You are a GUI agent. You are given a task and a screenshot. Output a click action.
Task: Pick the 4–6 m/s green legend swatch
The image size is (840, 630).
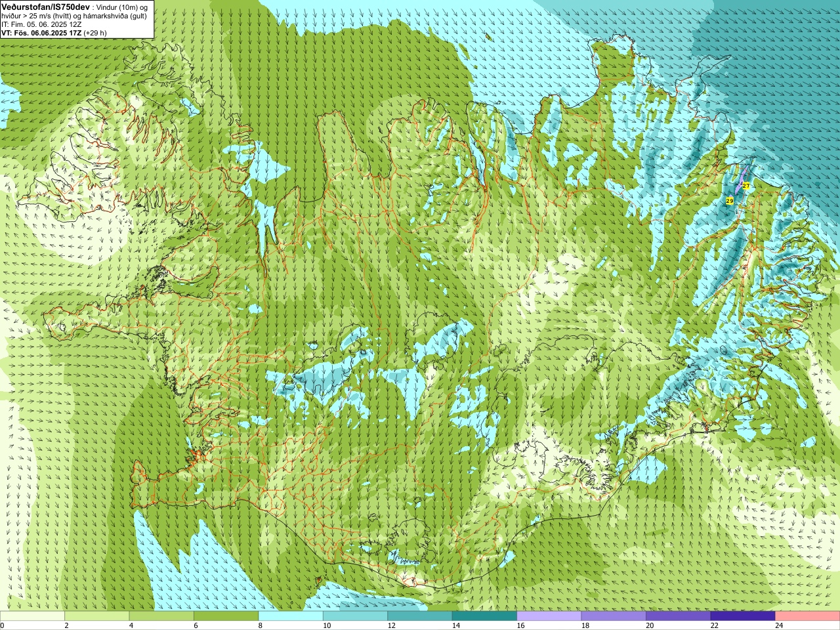(x=161, y=616)
